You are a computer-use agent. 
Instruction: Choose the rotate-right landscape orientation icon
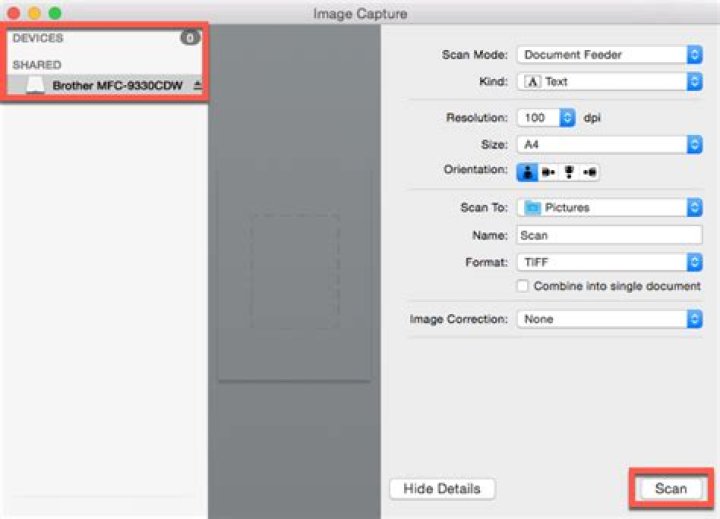click(548, 172)
